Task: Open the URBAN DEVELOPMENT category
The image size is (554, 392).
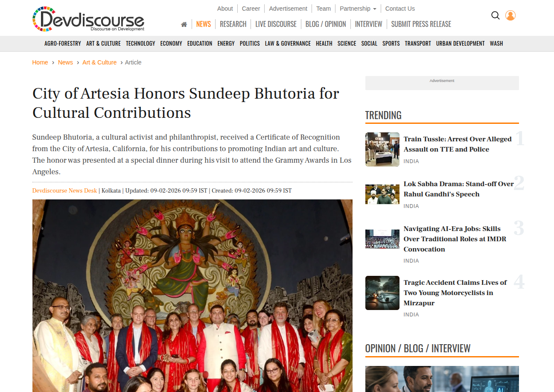Action: click(461, 44)
